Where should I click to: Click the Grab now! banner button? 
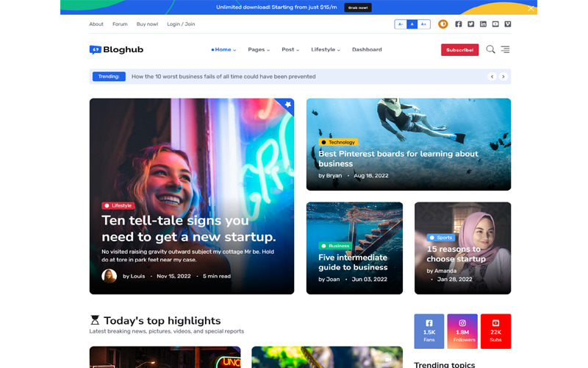click(x=358, y=7)
